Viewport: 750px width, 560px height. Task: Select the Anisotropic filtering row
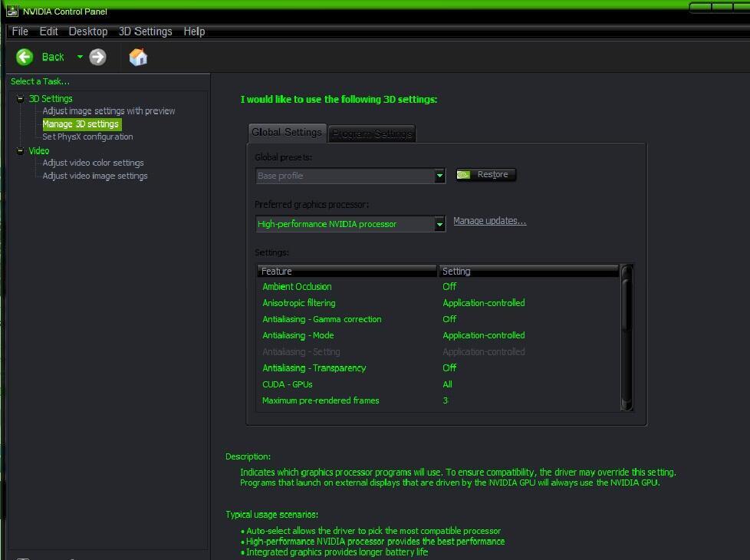[438, 303]
